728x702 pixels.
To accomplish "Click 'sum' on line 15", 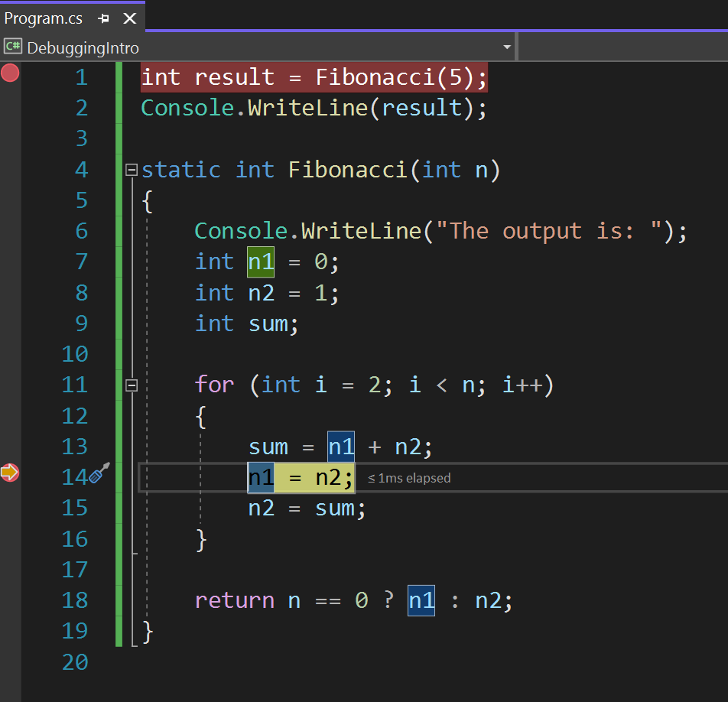I will [x=335, y=509].
